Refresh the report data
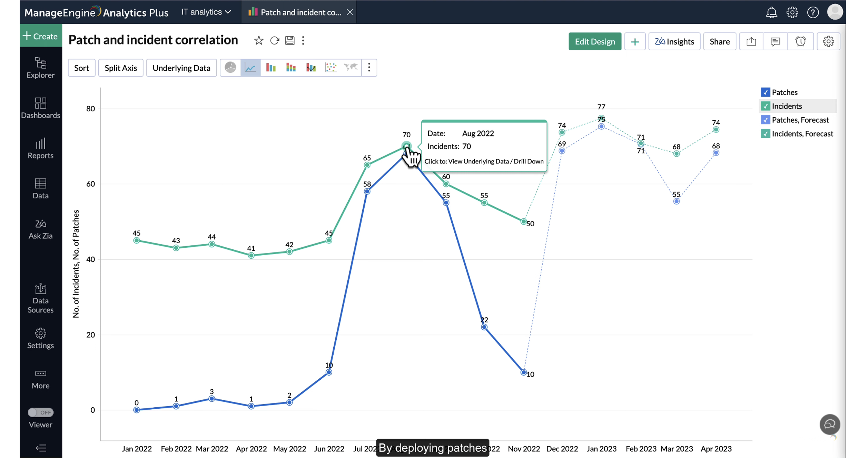The width and height of the screenshot is (868, 460). point(275,41)
